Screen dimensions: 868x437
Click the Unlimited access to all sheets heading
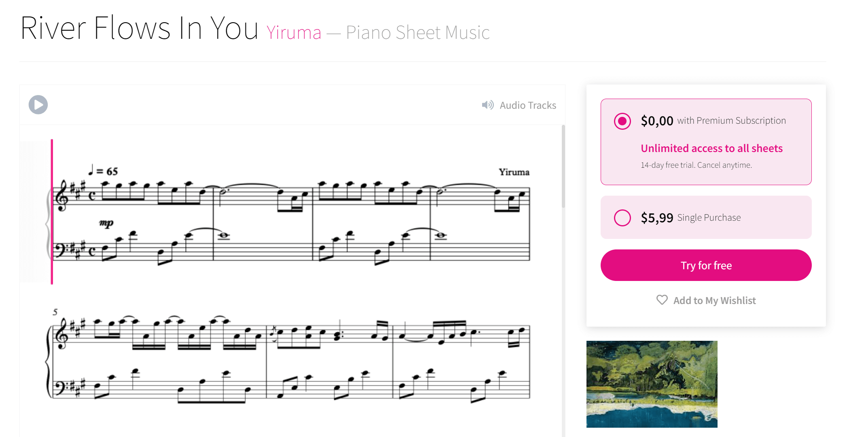coord(711,148)
